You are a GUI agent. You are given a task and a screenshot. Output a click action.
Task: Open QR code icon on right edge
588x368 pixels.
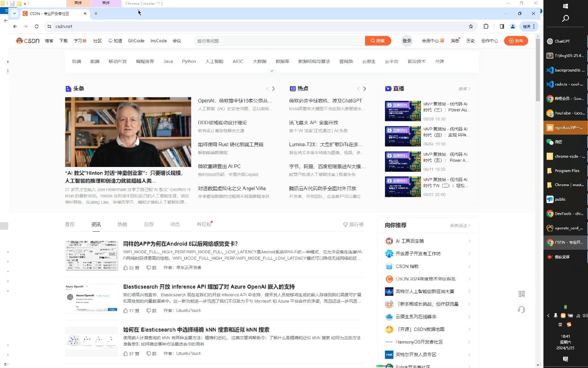(521, 294)
